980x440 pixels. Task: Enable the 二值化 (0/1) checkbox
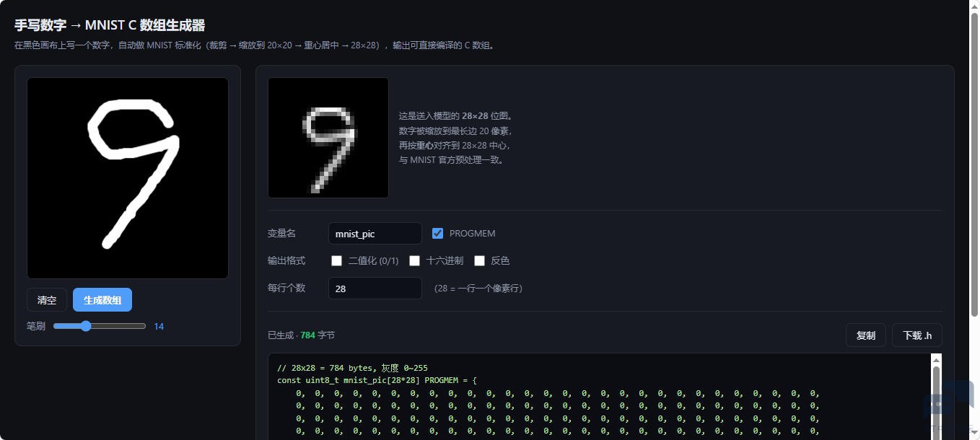[336, 260]
